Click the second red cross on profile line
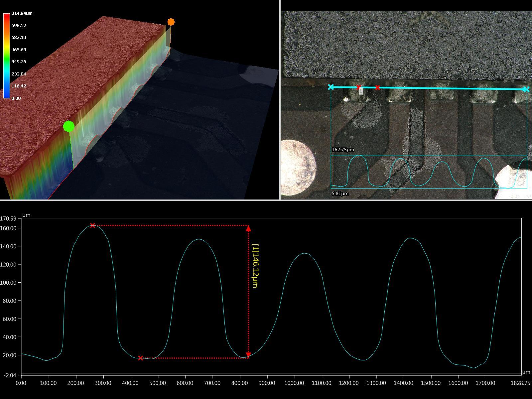532x399 pixels. tap(377, 88)
